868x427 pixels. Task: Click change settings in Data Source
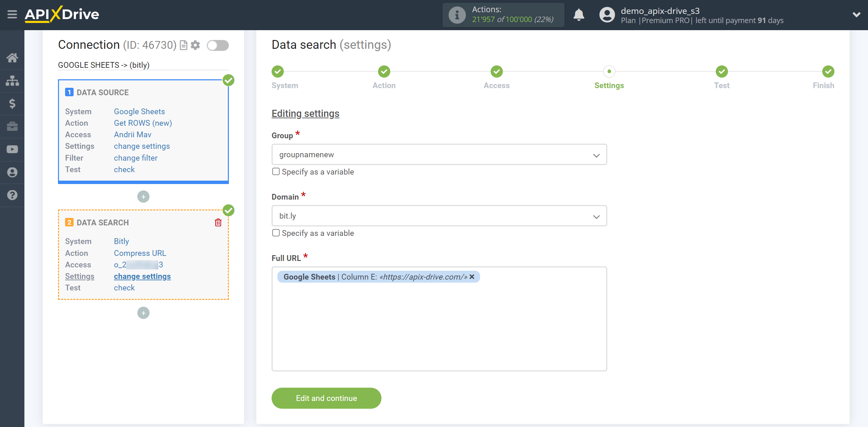click(x=142, y=146)
